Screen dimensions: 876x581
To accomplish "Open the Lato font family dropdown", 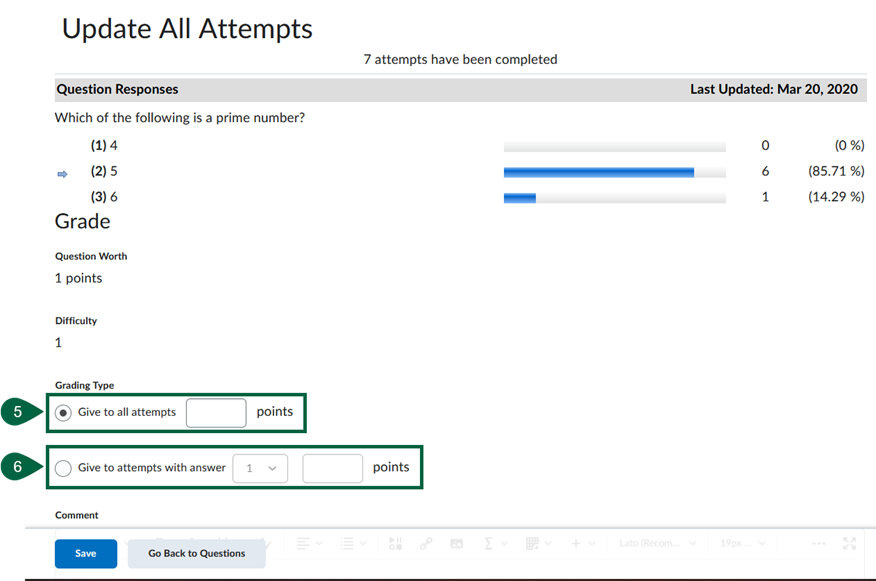I will [x=657, y=543].
